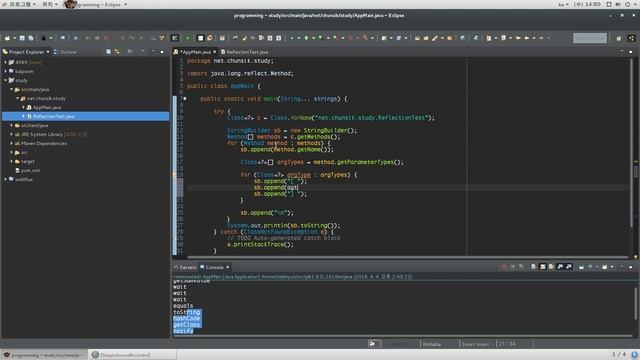
Task: Click the Save toolbar icon
Action: pos(22,38)
